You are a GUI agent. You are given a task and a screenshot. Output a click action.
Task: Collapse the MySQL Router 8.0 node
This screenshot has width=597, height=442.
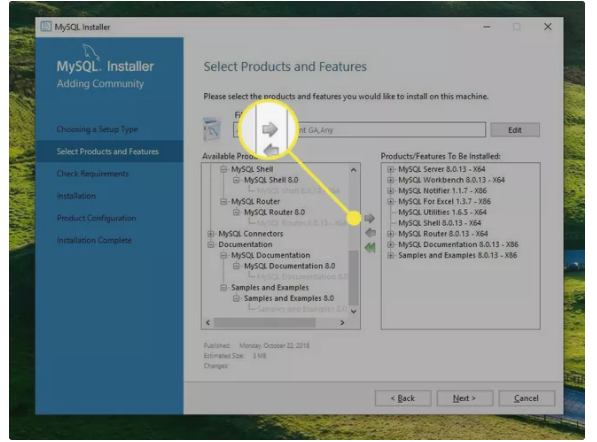coord(236,212)
